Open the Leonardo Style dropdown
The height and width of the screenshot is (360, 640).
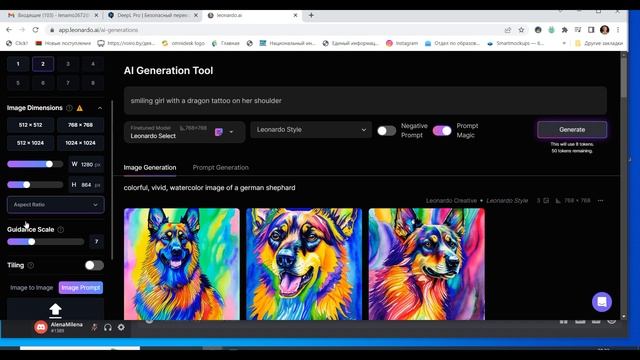coord(311,129)
